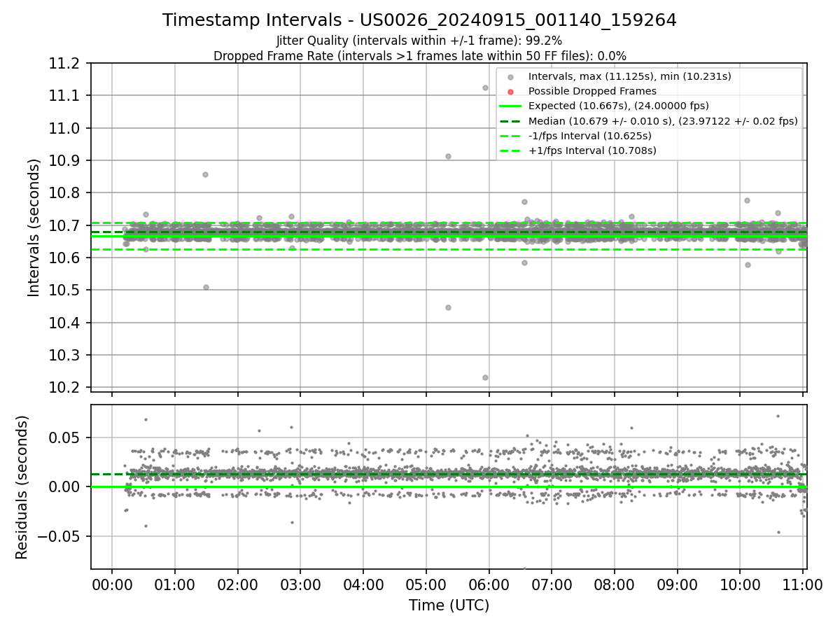Click the x-axis tick label "09:00"
This screenshot has height=630, width=840.
tap(677, 584)
